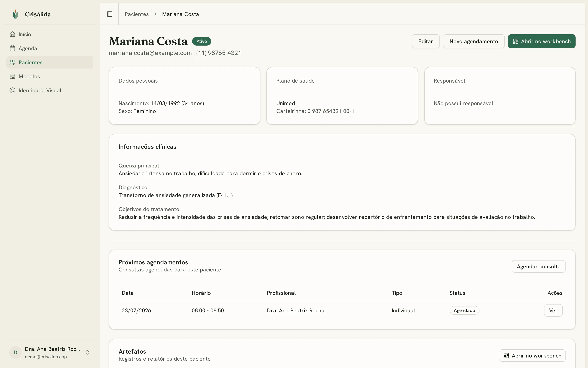Click the time slot 08:00 - 08:50
Image resolution: width=588 pixels, height=368 pixels.
(208, 310)
